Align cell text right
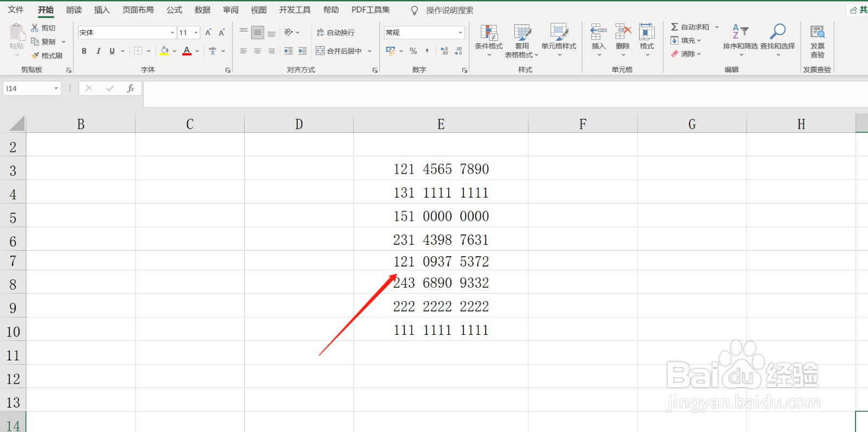868x432 pixels. 272,51
